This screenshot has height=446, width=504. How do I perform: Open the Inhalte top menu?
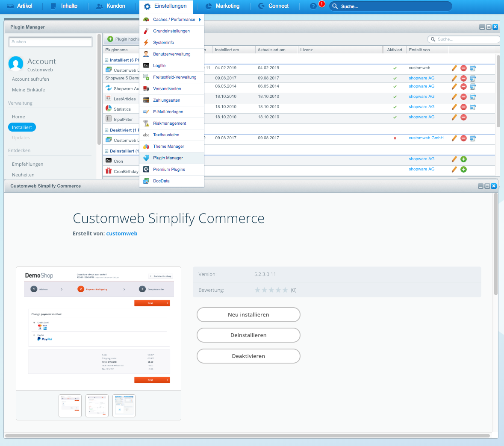point(64,6)
